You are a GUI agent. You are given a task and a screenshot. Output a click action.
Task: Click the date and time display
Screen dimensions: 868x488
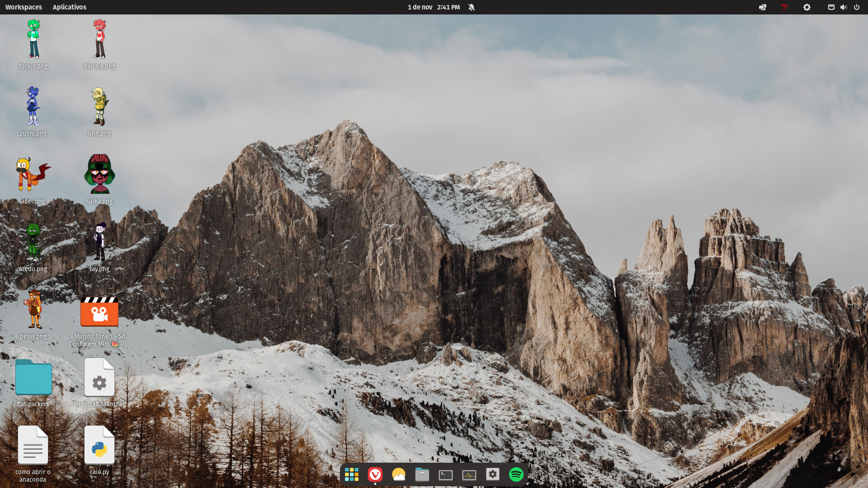click(433, 7)
